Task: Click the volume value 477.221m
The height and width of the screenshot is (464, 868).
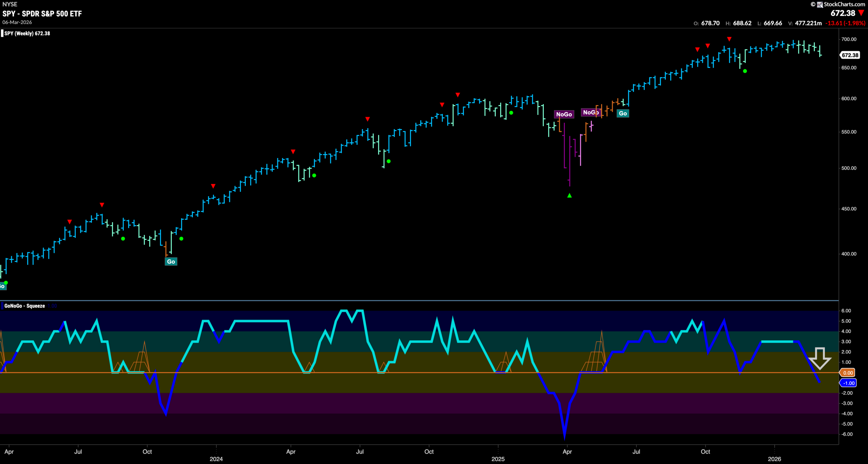Action: coord(808,23)
